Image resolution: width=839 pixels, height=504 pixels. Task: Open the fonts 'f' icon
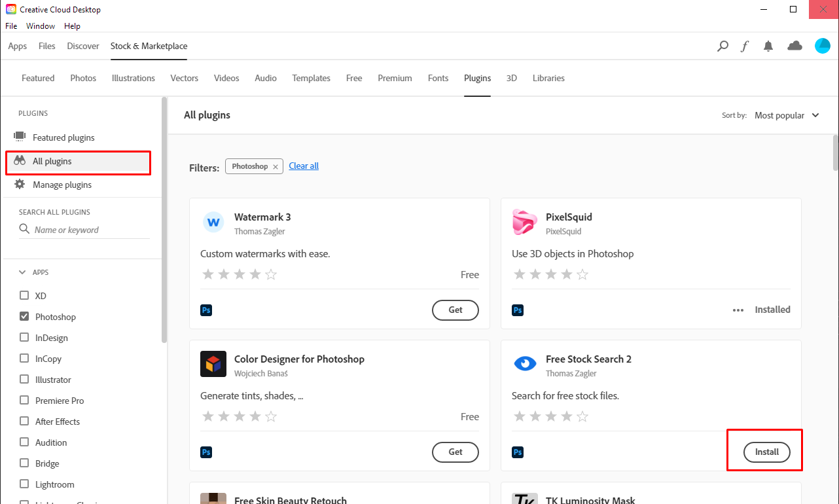pos(745,46)
